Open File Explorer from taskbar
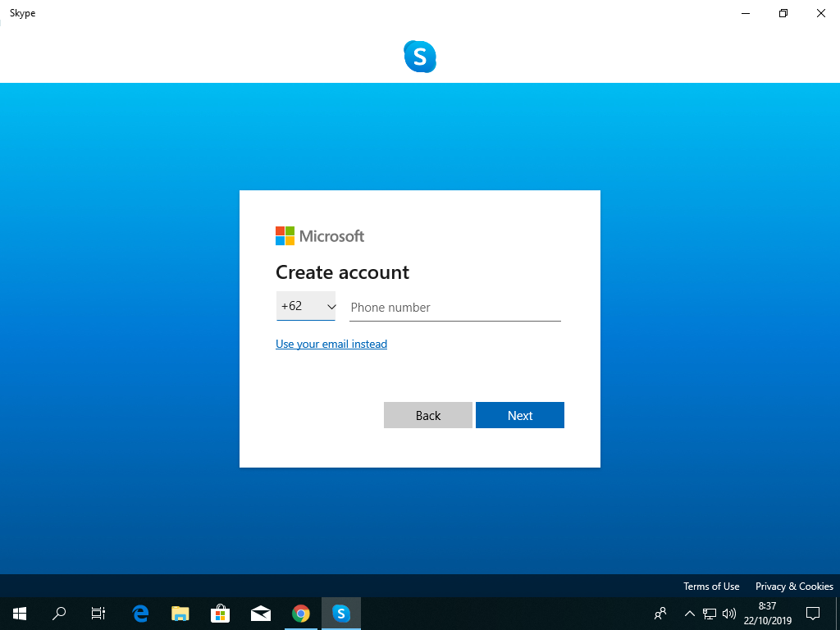 click(x=180, y=614)
